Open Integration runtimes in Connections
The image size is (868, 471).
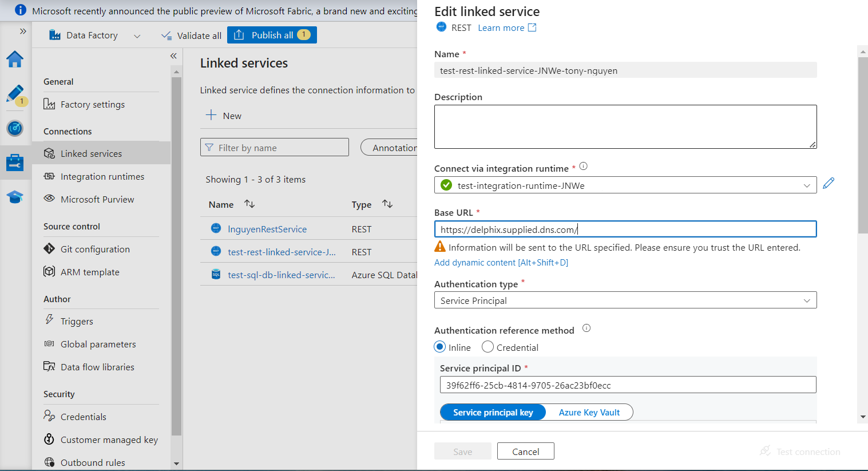(102, 177)
